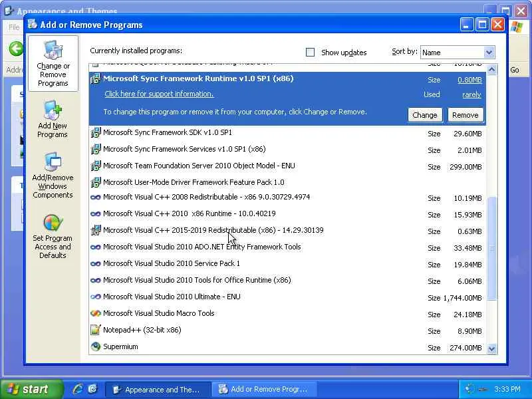
Task: Click the program list scrollbar thumb
Action: pos(491,248)
